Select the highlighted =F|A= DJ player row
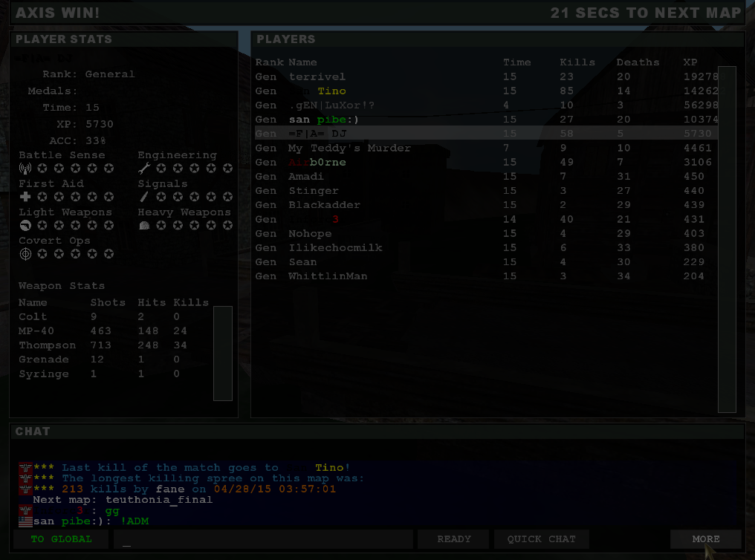 pos(486,133)
